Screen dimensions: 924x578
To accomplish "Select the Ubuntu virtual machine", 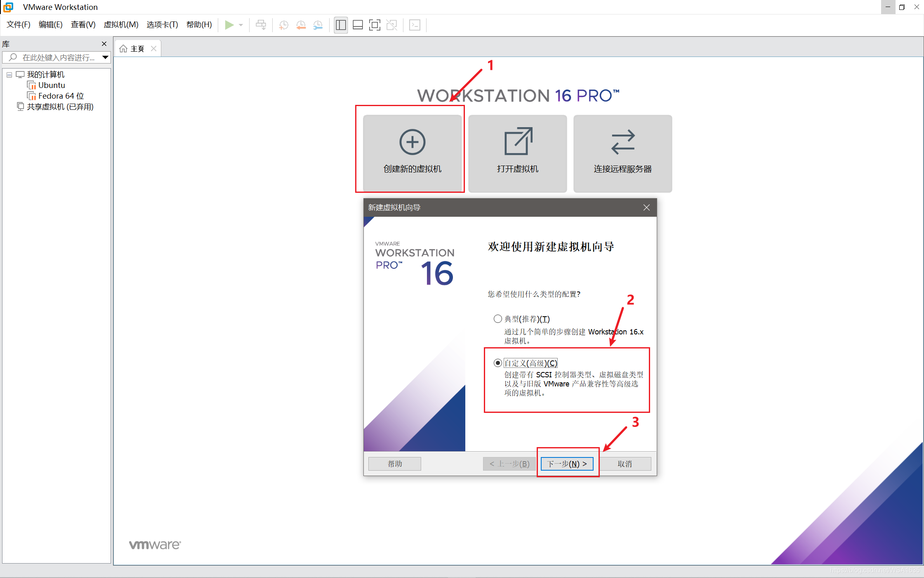I will tap(51, 85).
